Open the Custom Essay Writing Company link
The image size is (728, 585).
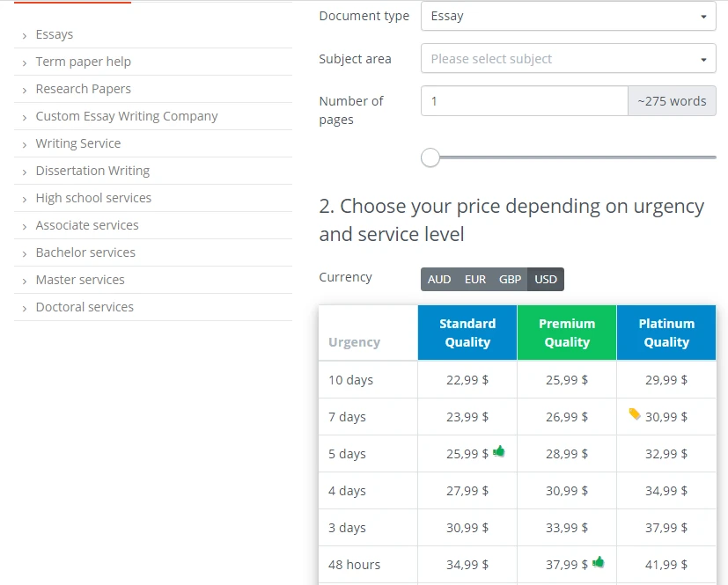126,116
